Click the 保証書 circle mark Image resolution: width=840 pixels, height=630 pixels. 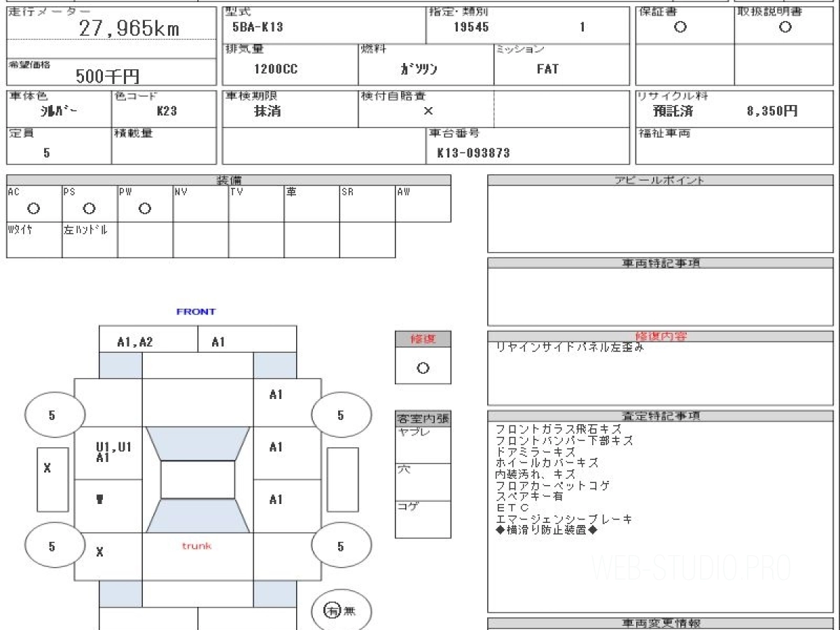(680, 27)
